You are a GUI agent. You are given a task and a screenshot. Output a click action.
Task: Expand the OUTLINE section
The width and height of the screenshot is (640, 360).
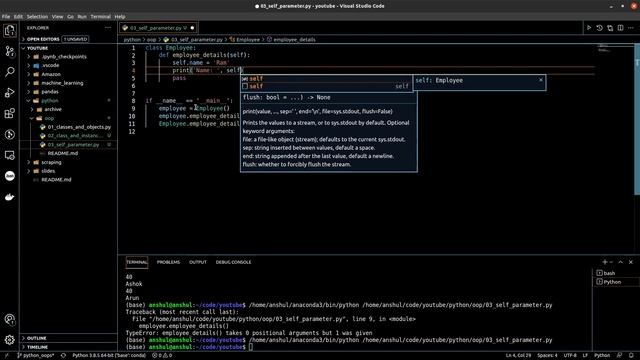coord(36,338)
